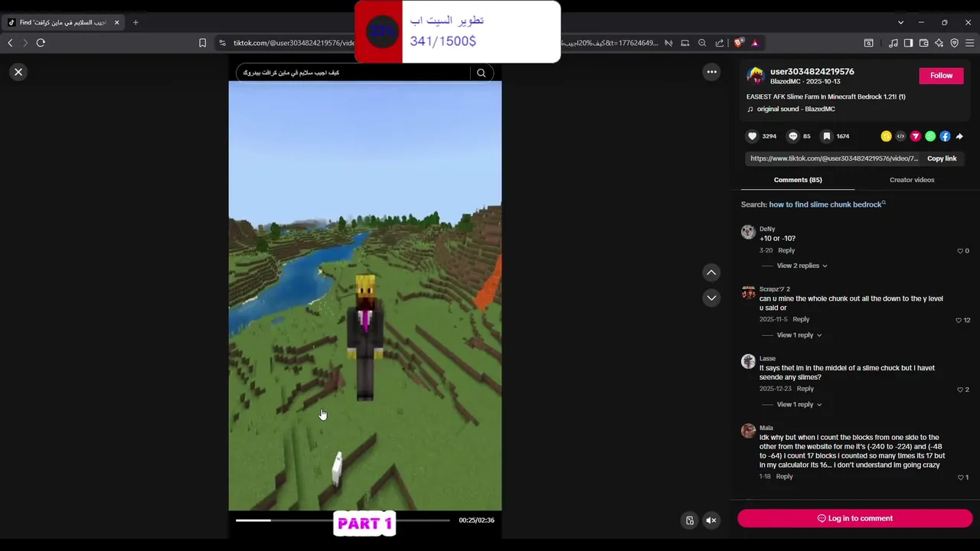This screenshot has height=551, width=980.
Task: Share to Facebook icon
Action: point(945,136)
